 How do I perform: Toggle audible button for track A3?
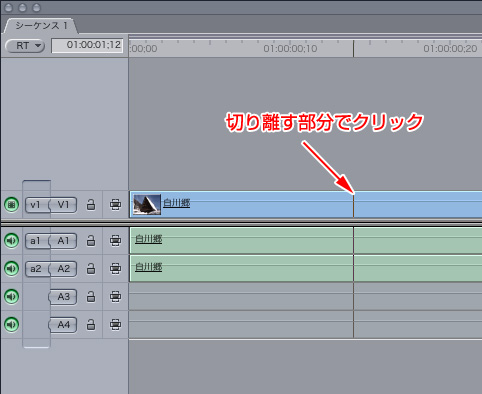11,296
